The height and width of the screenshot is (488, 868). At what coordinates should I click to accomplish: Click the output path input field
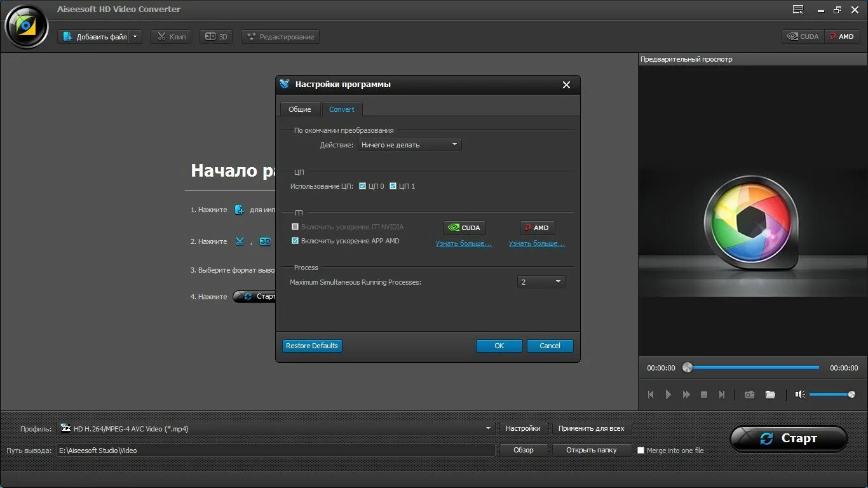click(276, 451)
